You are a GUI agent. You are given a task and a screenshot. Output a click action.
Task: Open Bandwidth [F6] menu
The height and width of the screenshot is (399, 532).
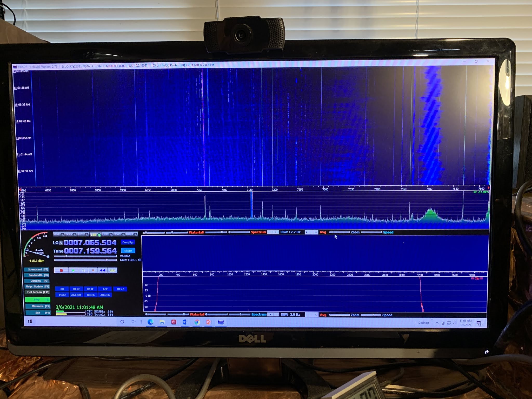[x=37, y=275]
